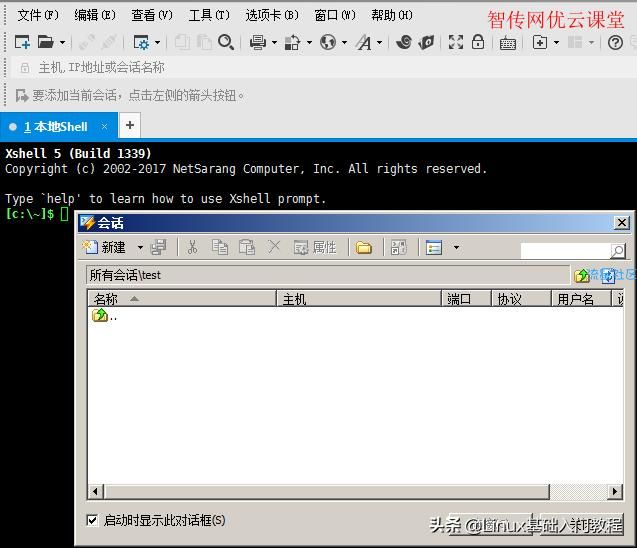Click the Sessions dialog search field
Image resolution: width=637 pixels, height=548 pixels.
pyautogui.click(x=565, y=251)
